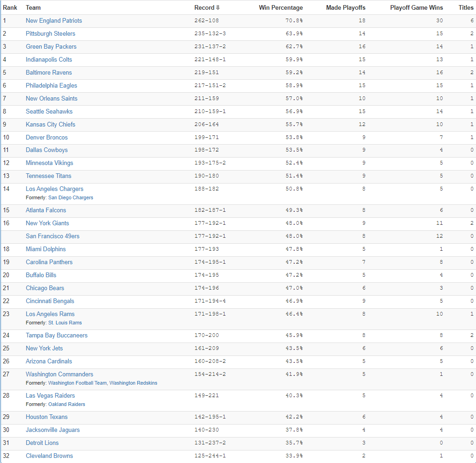Open the Washington Redskins former-name link
476x463 pixels.
pos(133,383)
